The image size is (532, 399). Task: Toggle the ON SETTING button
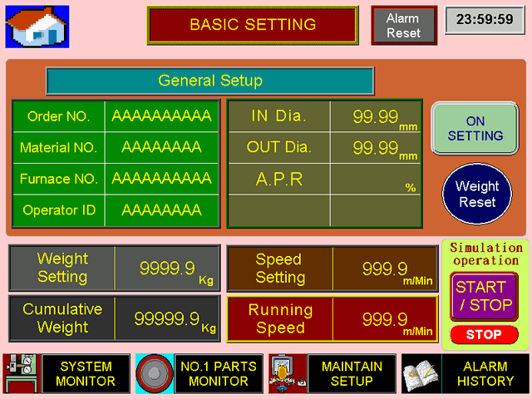tap(475, 128)
